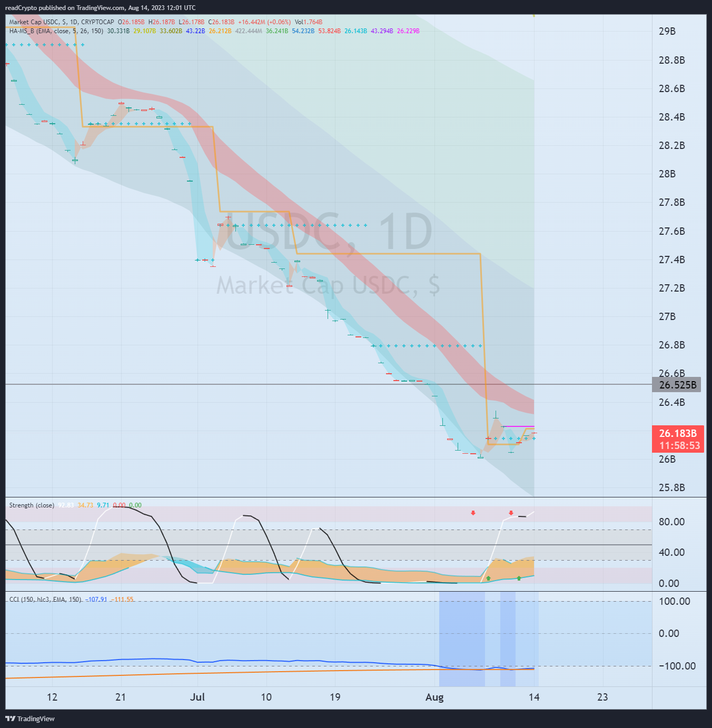Click the bar countdown 11:58:53
Screen dimensions: 712x728
point(680,446)
